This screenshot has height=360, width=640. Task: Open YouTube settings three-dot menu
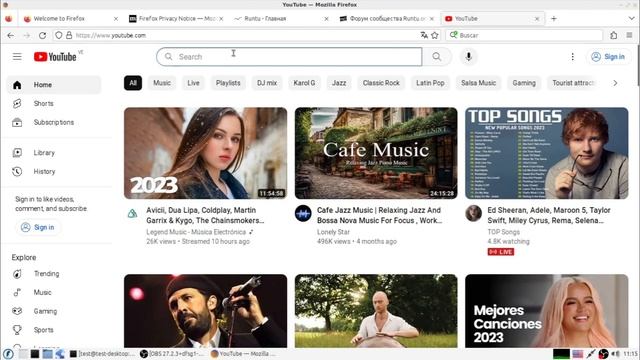[573, 57]
